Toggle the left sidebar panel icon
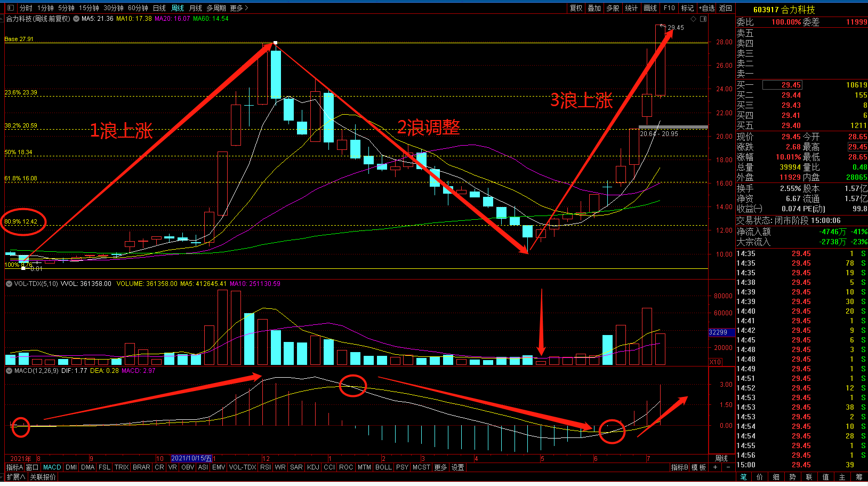This screenshot has width=868, height=486. 11,8
